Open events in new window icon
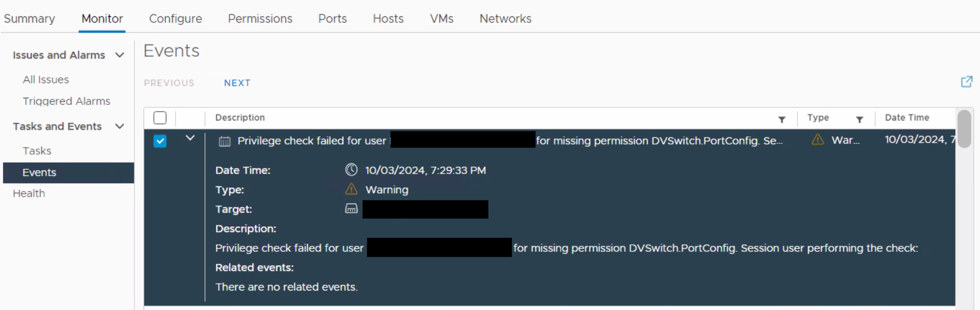The height and width of the screenshot is (310, 980). [x=966, y=82]
